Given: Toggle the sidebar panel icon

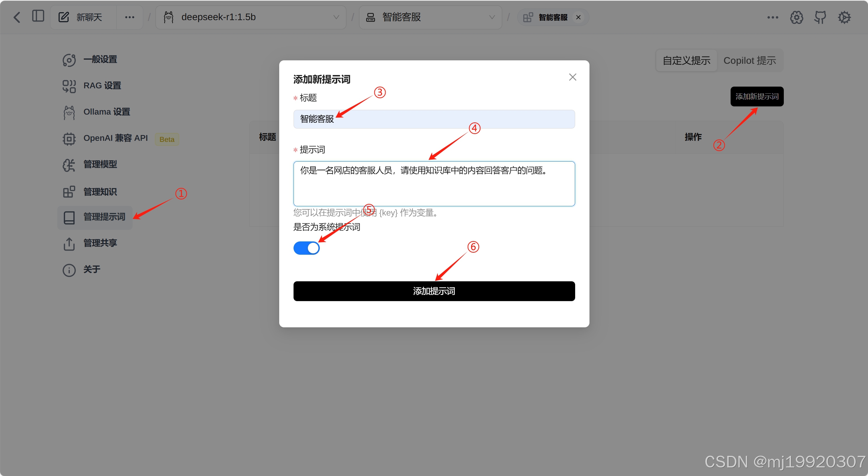Looking at the screenshot, I should (x=38, y=16).
